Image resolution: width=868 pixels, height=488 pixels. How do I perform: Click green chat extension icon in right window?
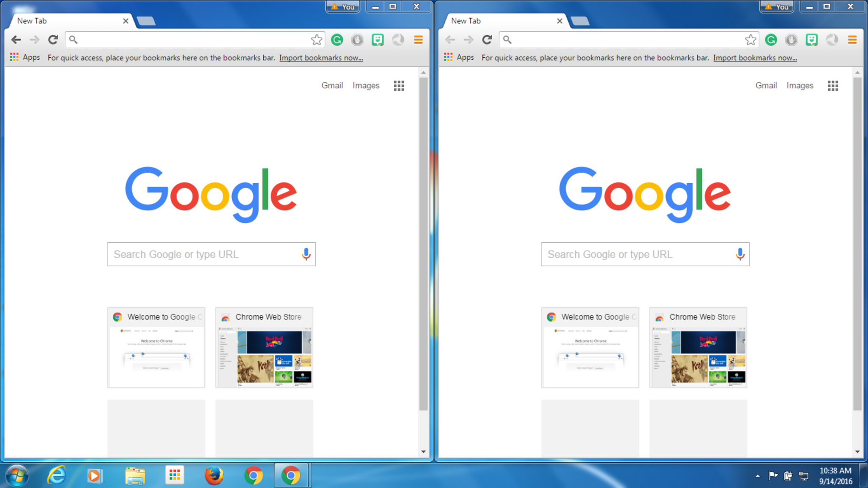pos(811,40)
